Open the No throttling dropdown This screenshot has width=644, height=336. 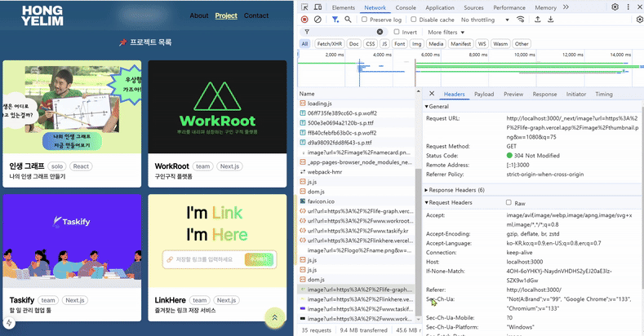point(485,20)
